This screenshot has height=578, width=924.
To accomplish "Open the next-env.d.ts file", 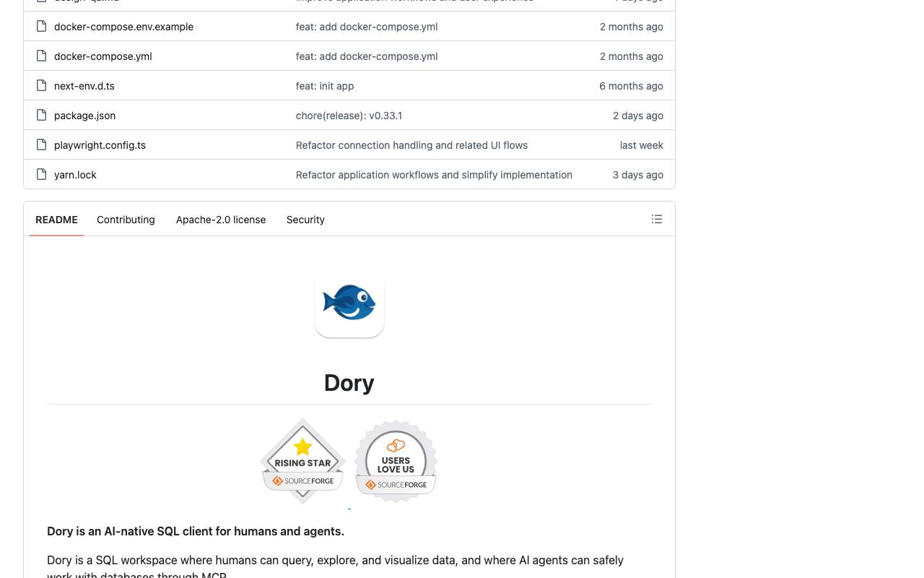I will point(84,86).
